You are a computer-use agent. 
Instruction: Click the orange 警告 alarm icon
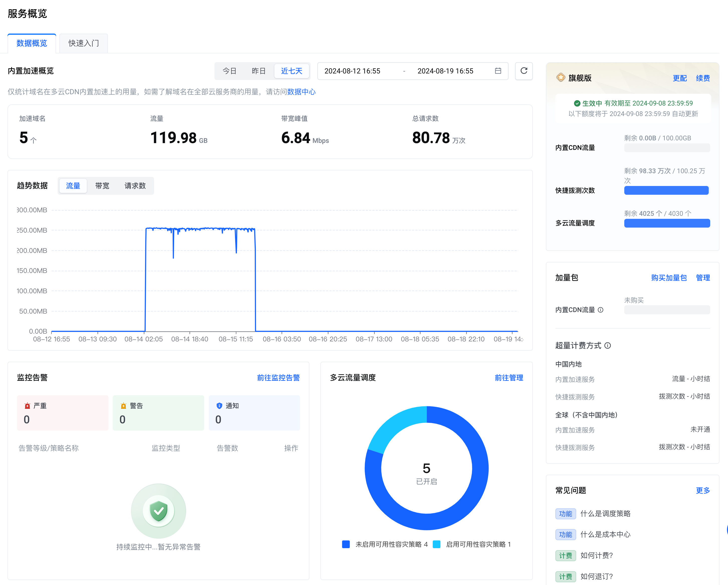click(x=123, y=406)
